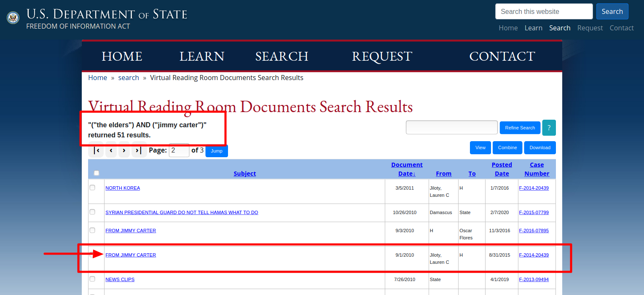Click the Request link in the top header
Image resolution: width=644 pixels, height=295 pixels.
point(590,28)
